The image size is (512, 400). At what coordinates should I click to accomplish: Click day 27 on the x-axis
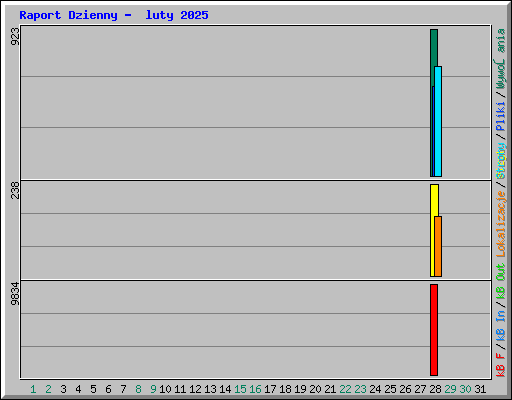tap(420, 389)
